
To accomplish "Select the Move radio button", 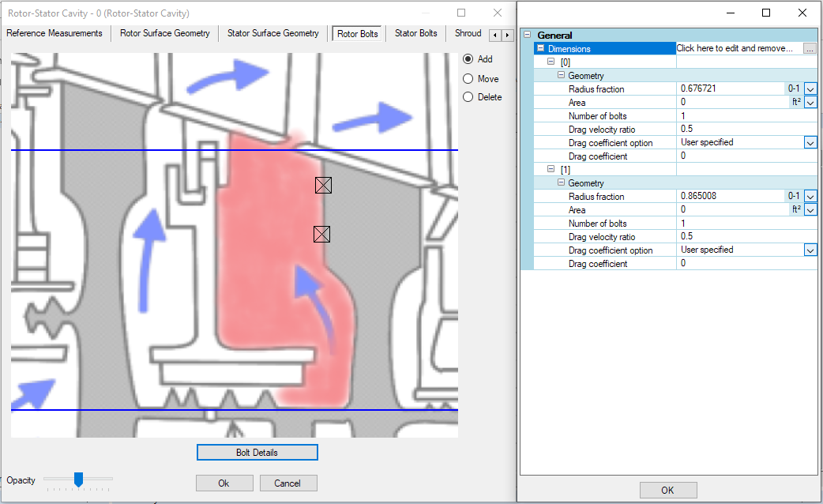I will (x=468, y=79).
